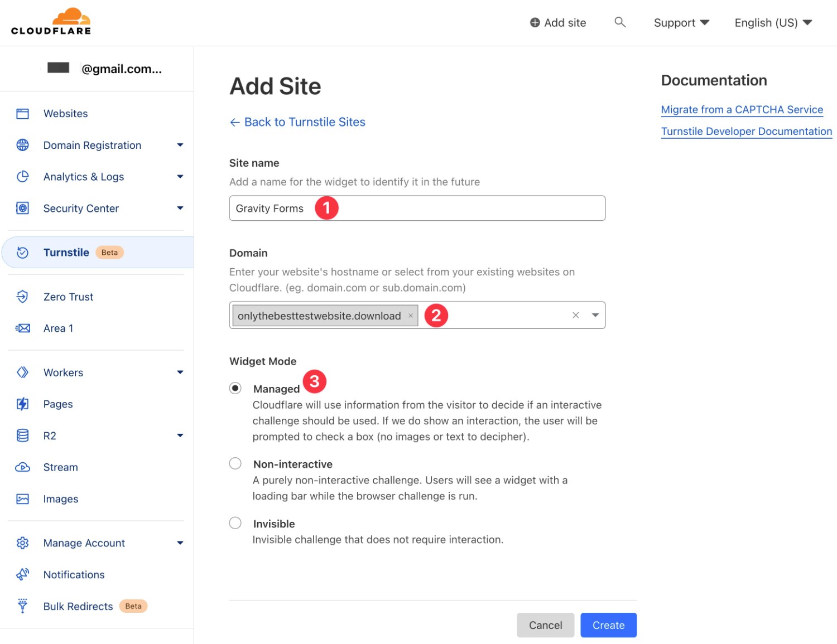Open Images in the sidebar
Screen dimensions: 837x644
tap(61, 499)
